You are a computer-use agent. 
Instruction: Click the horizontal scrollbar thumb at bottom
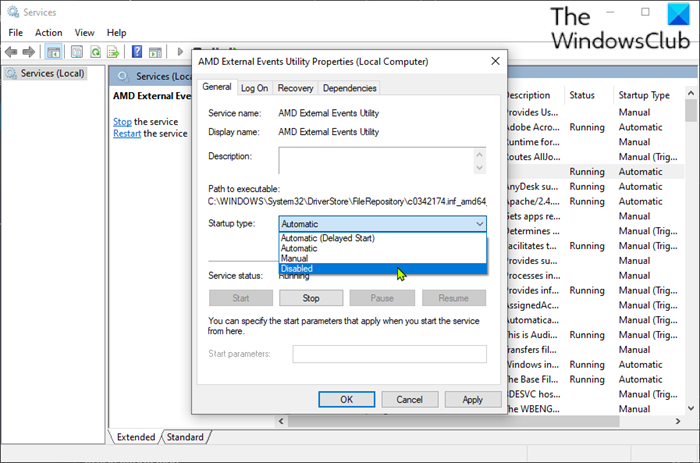click(x=453, y=421)
